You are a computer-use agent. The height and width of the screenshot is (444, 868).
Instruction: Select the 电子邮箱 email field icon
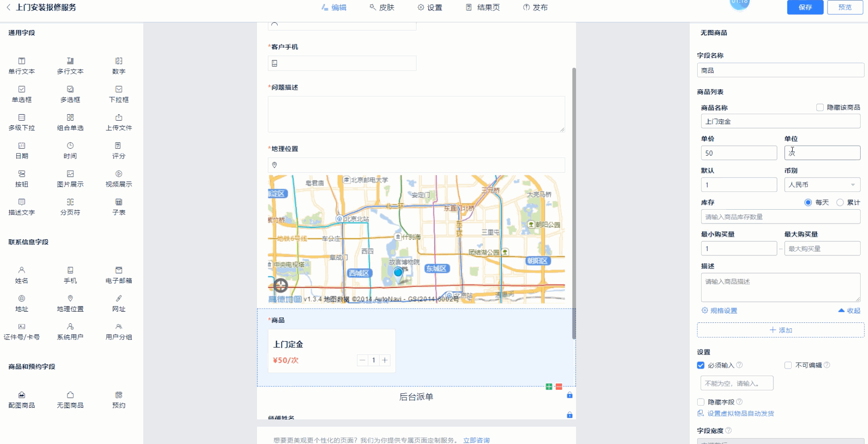coord(119,271)
